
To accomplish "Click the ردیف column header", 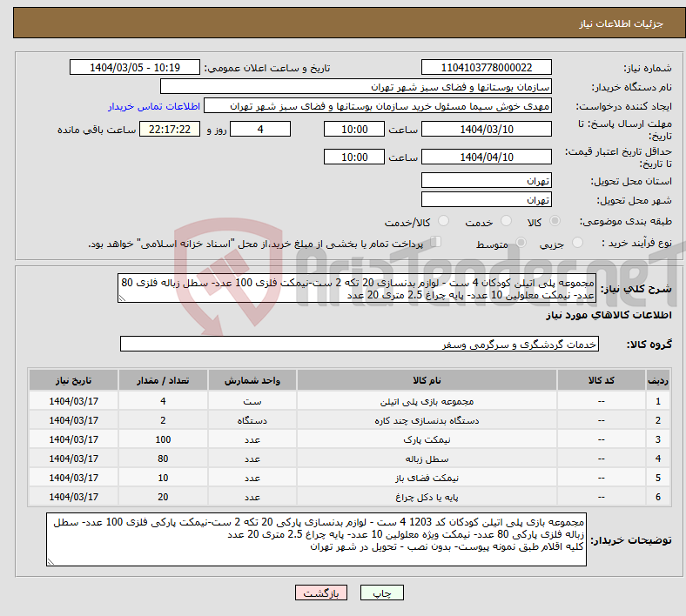I will point(658,380).
